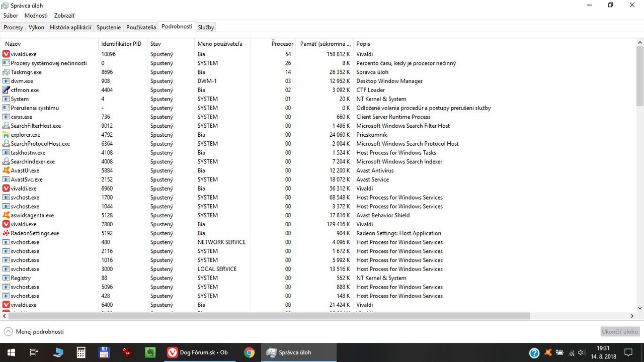Switch to the Služby tab
The image size is (644, 362).
click(206, 27)
